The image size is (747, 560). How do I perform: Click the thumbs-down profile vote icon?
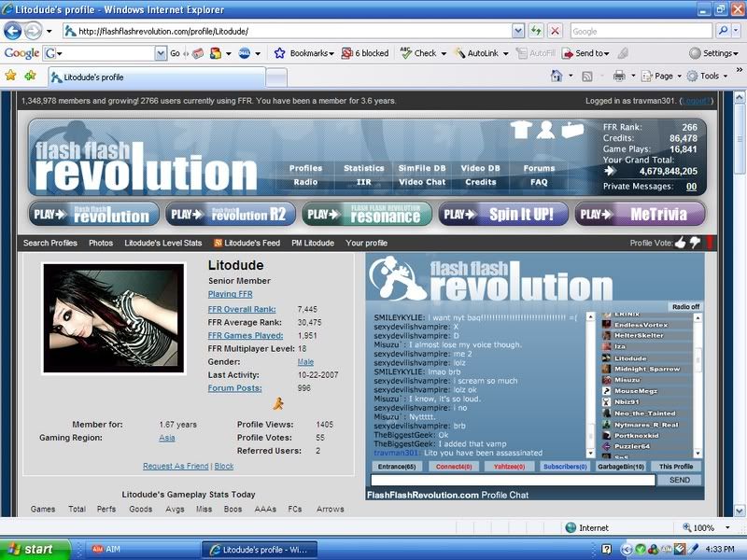(x=694, y=243)
